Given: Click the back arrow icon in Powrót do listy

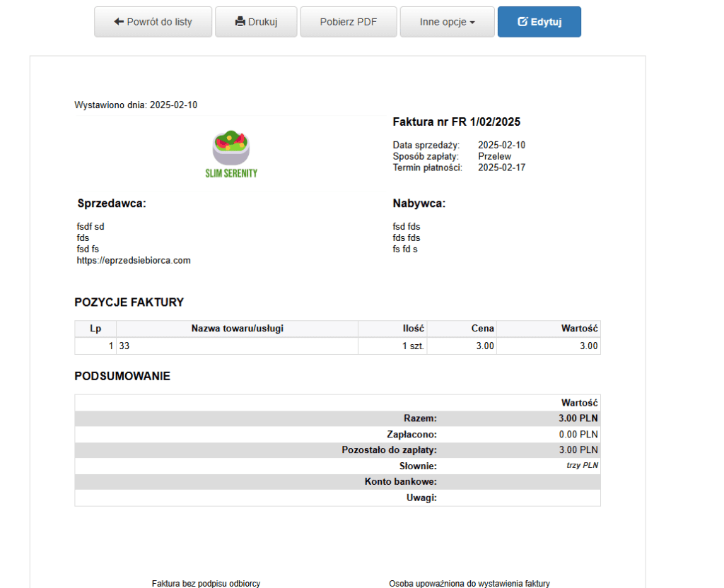Looking at the screenshot, I should coord(119,22).
